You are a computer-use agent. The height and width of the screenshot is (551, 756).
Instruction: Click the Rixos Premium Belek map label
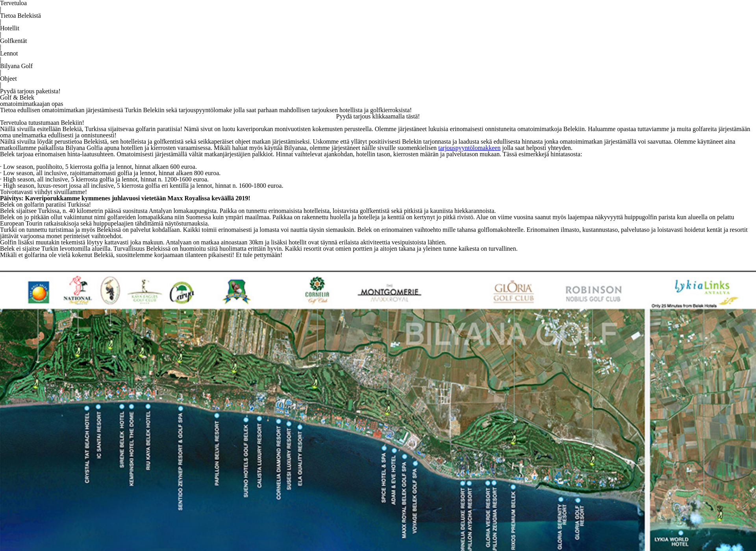point(513,521)
